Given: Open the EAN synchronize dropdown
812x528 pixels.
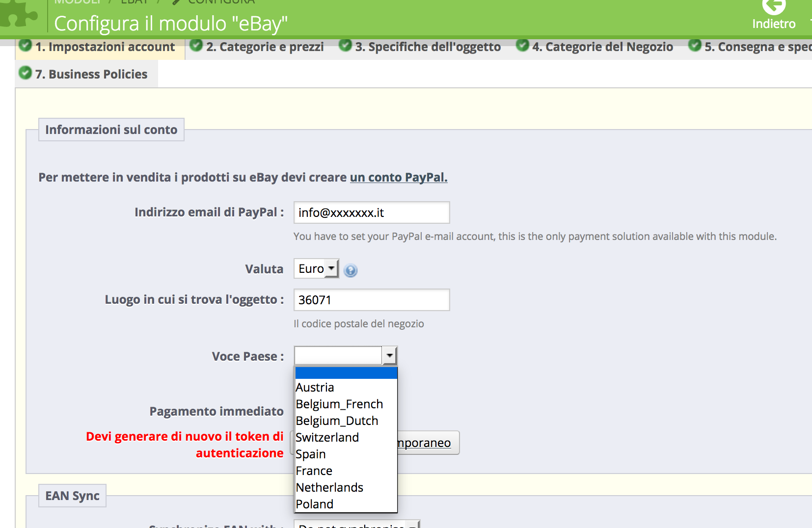Looking at the screenshot, I should (x=357, y=524).
